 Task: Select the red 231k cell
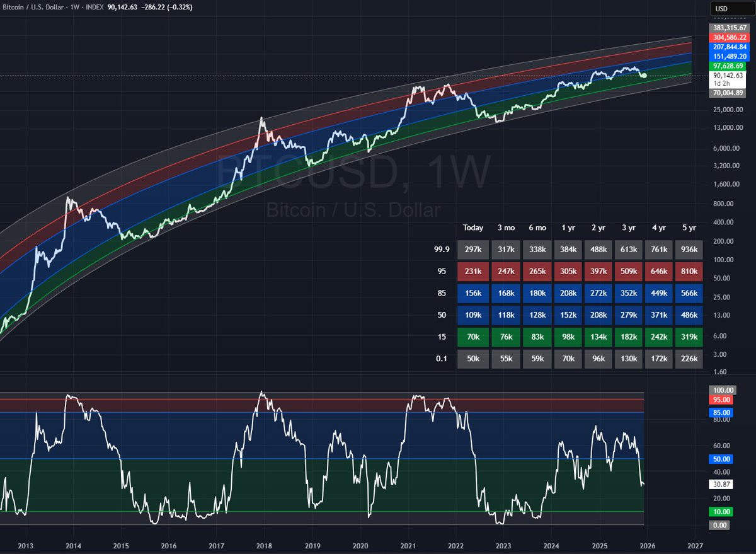coord(472,271)
